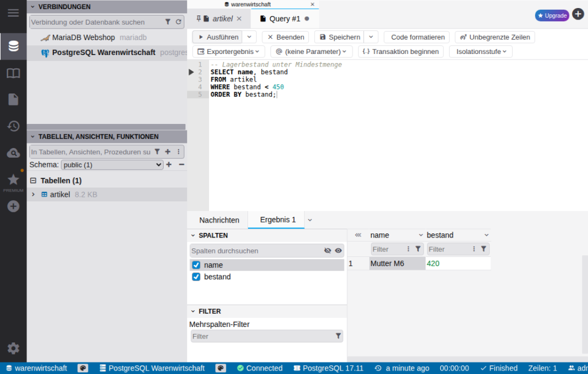Collapse the Tabellen (1) tree node
This screenshot has height=374, width=588.
click(33, 181)
